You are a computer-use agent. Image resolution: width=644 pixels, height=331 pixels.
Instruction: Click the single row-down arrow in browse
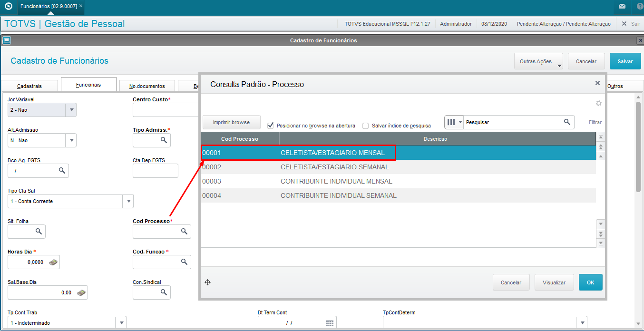601,224
